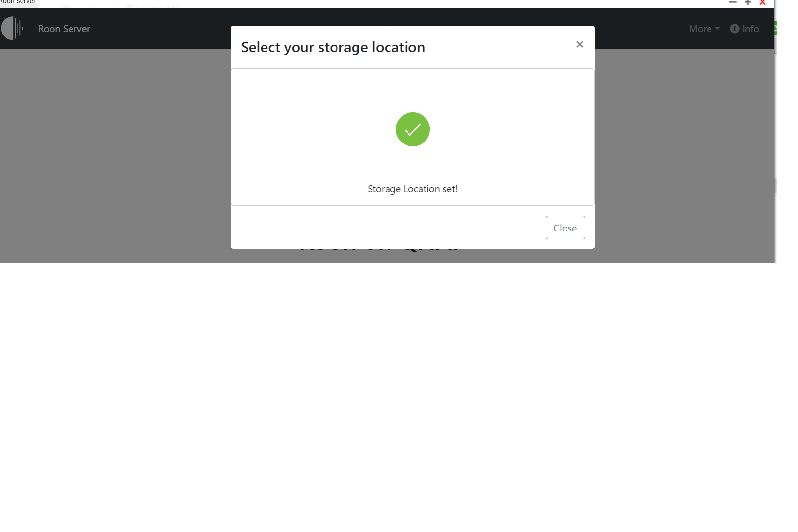The image size is (798, 532).
Task: Click the caret arrow beside More
Action: (x=717, y=28)
